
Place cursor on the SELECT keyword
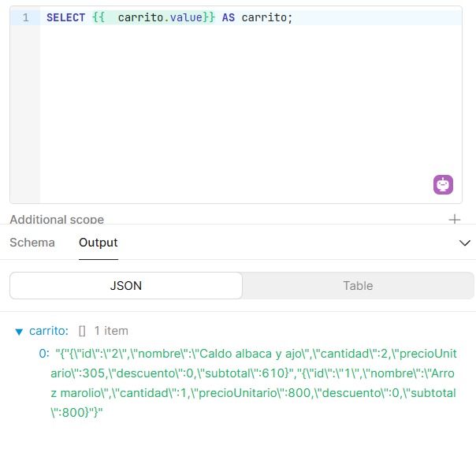[65, 17]
